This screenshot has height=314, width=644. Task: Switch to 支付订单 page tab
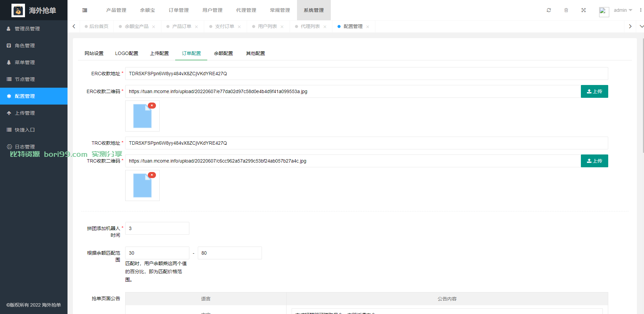[x=224, y=26]
